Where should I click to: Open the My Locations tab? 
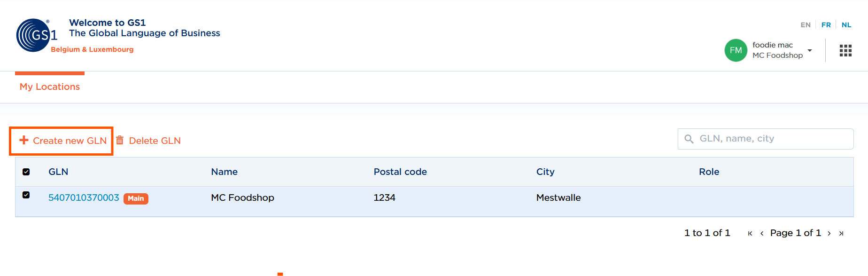[50, 87]
